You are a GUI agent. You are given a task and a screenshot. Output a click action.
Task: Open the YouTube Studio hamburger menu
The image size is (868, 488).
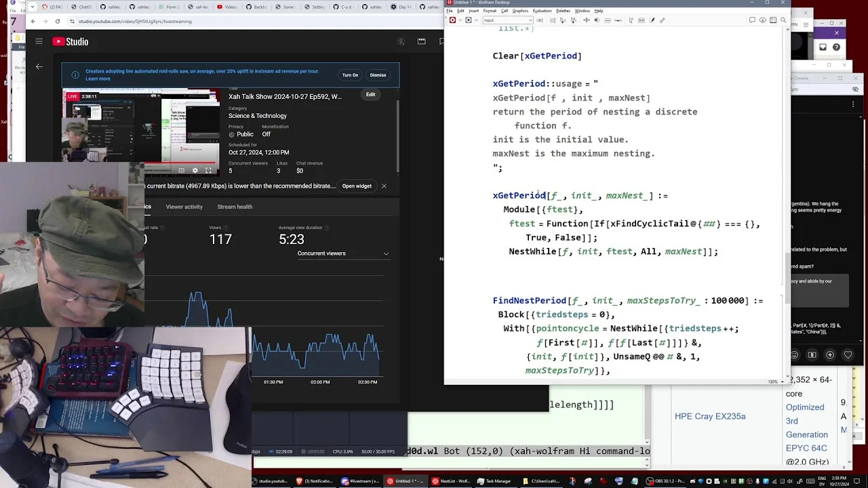[39, 41]
